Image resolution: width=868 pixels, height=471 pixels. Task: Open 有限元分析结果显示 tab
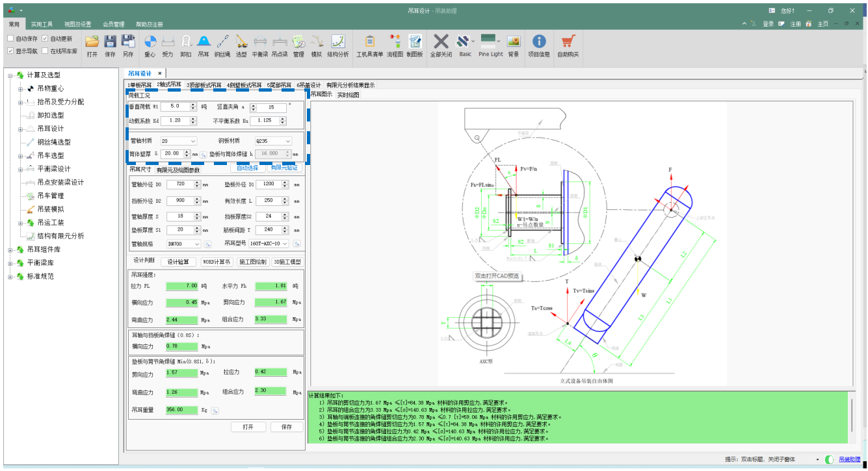350,85
